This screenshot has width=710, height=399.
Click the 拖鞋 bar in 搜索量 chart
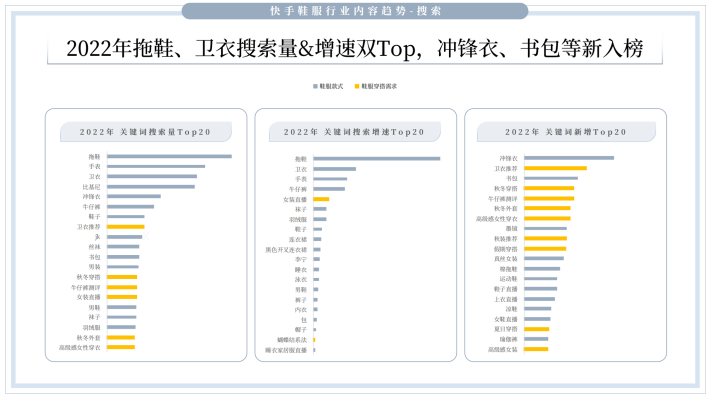(169, 157)
